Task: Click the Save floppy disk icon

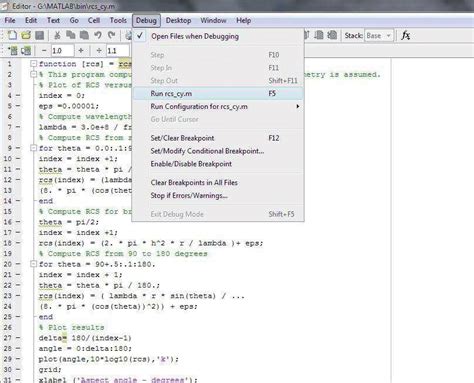Action: [x=40, y=35]
